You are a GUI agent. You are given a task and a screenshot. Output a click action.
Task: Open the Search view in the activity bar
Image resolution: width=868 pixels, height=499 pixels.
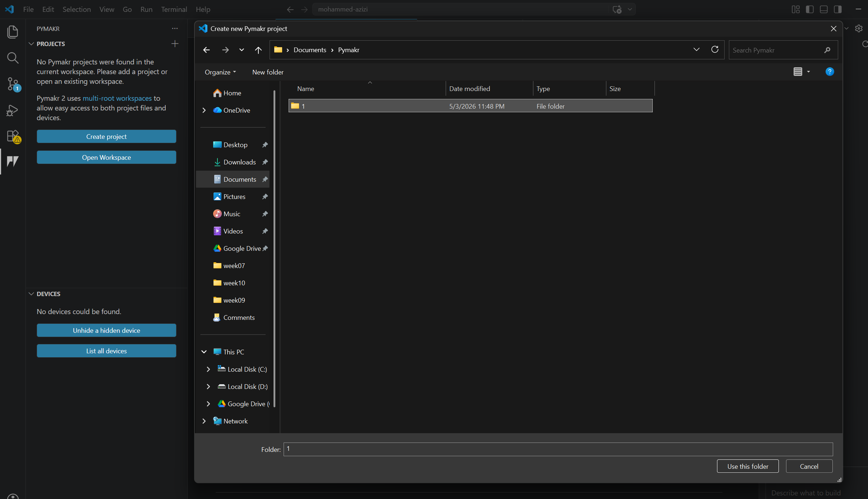click(x=13, y=58)
